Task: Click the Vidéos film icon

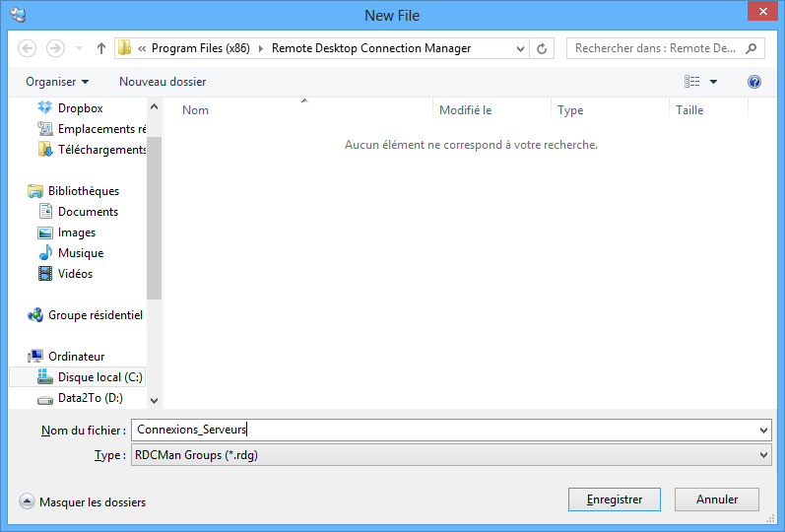Action: [45, 274]
